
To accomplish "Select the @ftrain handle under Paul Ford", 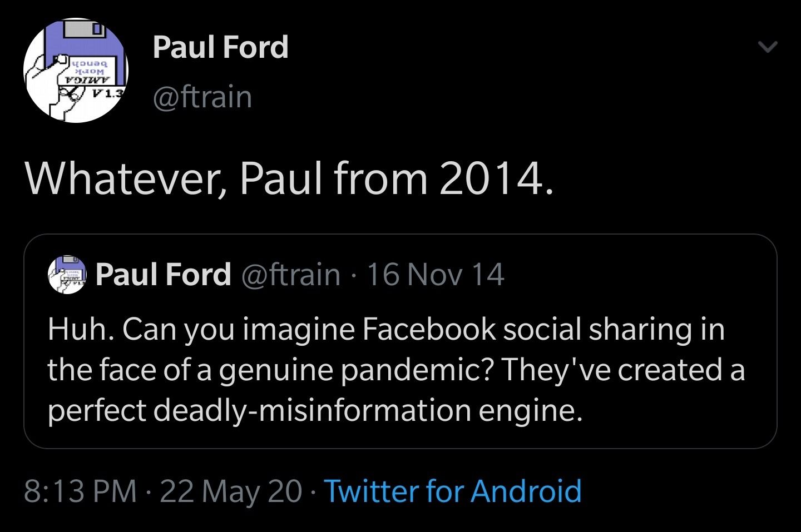I will pos(201,96).
